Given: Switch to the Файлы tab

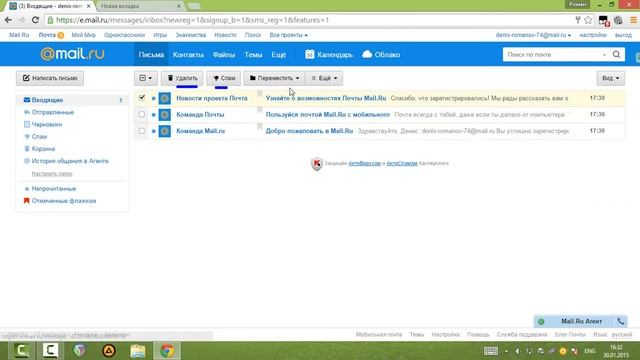Looking at the screenshot, I should click(x=224, y=54).
